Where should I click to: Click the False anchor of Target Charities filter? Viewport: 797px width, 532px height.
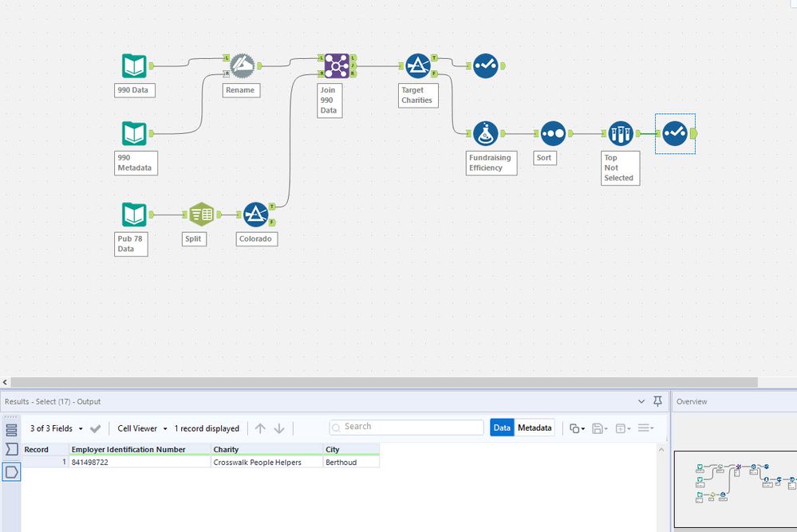pos(435,74)
